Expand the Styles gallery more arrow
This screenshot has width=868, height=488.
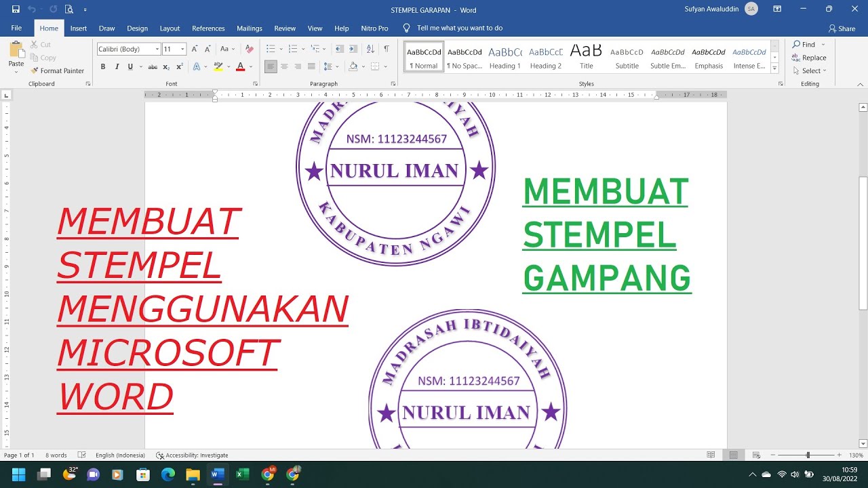click(775, 67)
